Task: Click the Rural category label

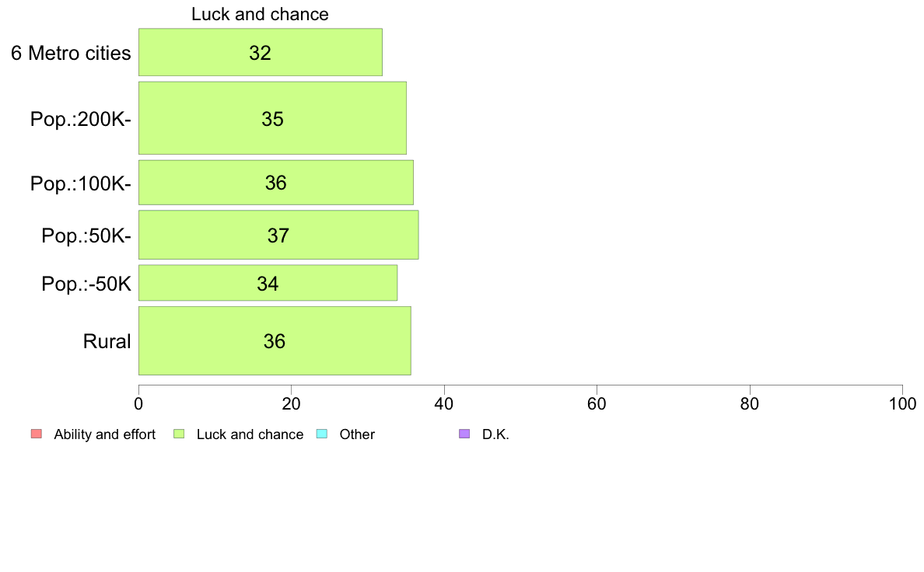Action: [107, 341]
